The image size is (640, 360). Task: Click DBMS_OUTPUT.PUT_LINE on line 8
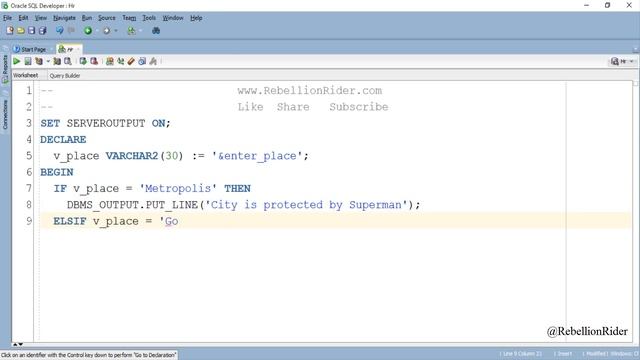click(x=132, y=205)
